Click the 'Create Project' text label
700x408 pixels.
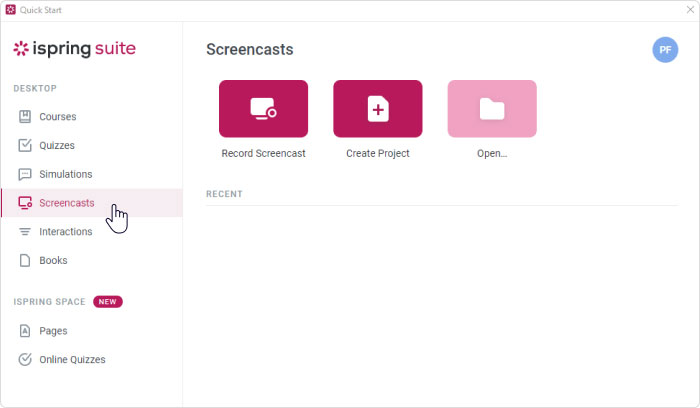pos(377,154)
